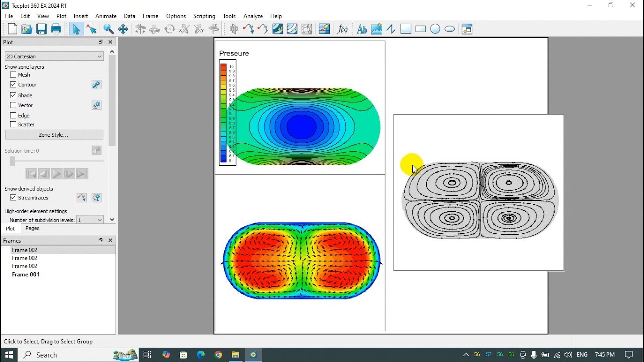The width and height of the screenshot is (644, 362).
Task: Open the Plot menu
Action: (61, 16)
